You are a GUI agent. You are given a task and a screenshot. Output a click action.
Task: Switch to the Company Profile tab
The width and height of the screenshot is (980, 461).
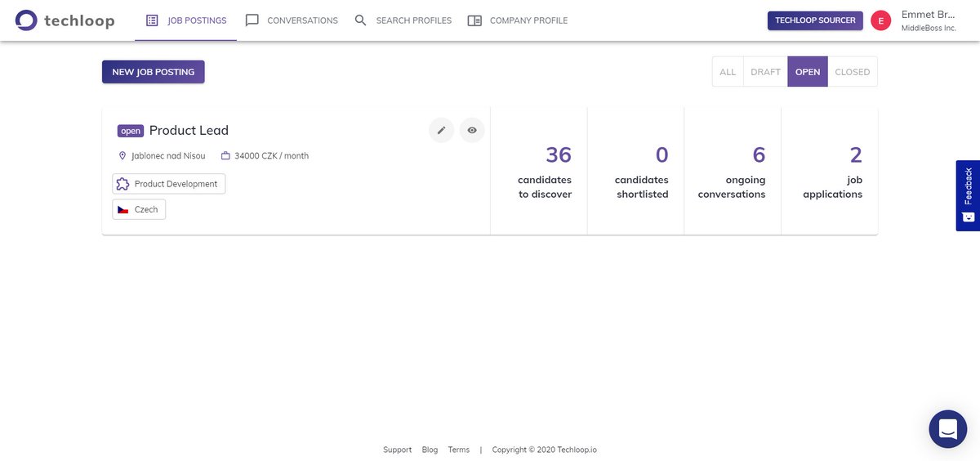click(x=518, y=20)
